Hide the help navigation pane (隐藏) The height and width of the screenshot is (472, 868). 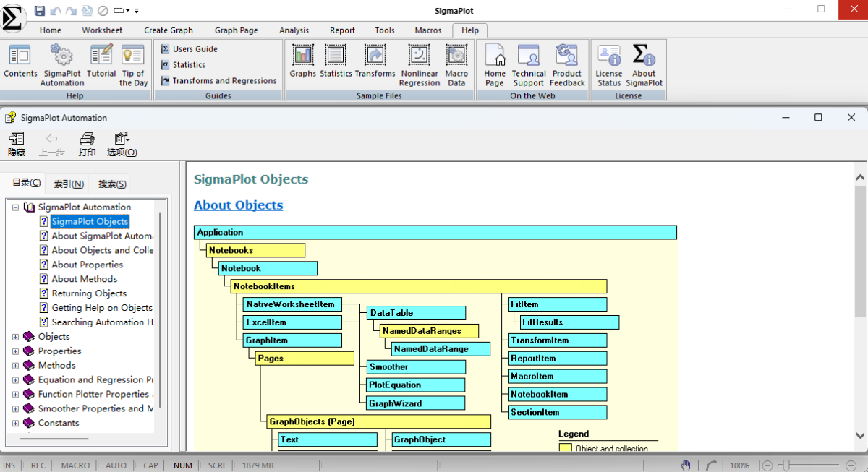17,145
